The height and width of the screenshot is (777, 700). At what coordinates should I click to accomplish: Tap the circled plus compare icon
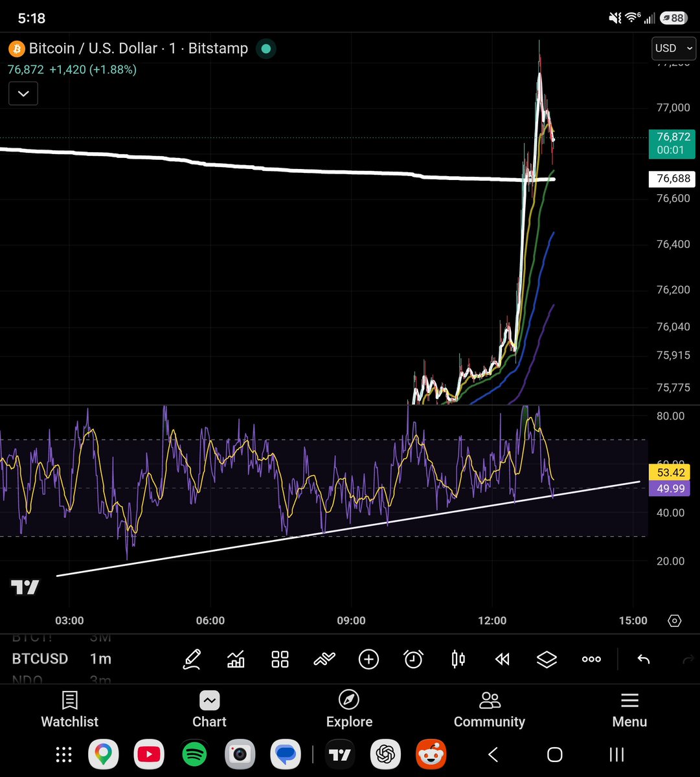[x=368, y=659]
